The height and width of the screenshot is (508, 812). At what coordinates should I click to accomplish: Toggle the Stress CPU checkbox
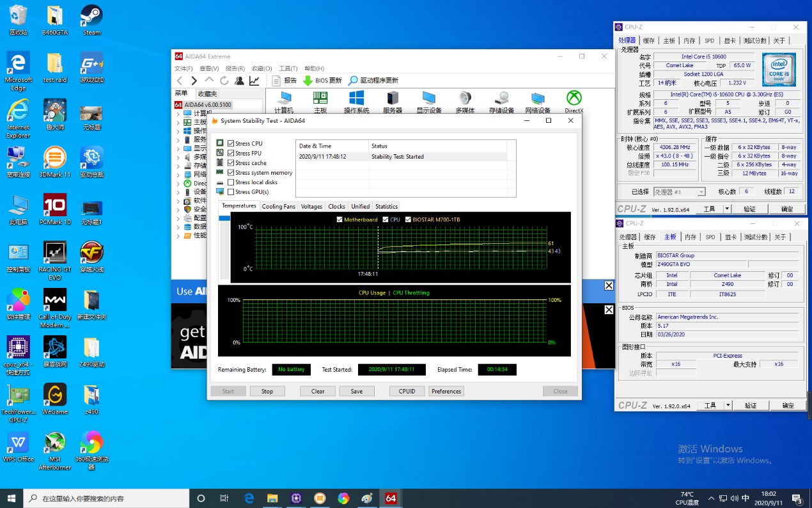click(231, 143)
